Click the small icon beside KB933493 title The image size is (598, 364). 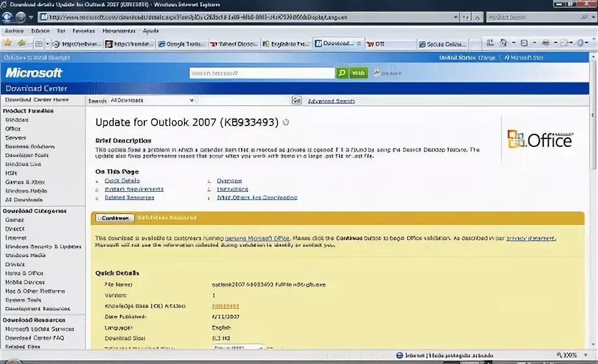[x=285, y=122]
